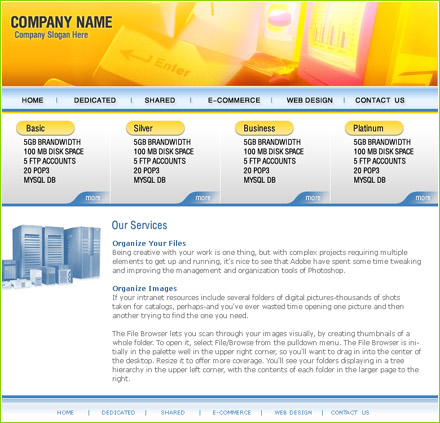This screenshot has height=423, width=440.
Task: Click the Silver plan badge
Action: click(155, 128)
